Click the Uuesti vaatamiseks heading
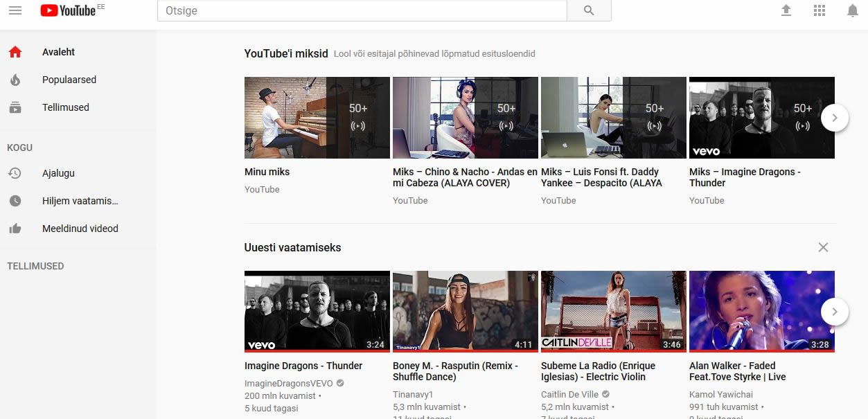Image resolution: width=868 pixels, height=419 pixels. (x=292, y=247)
